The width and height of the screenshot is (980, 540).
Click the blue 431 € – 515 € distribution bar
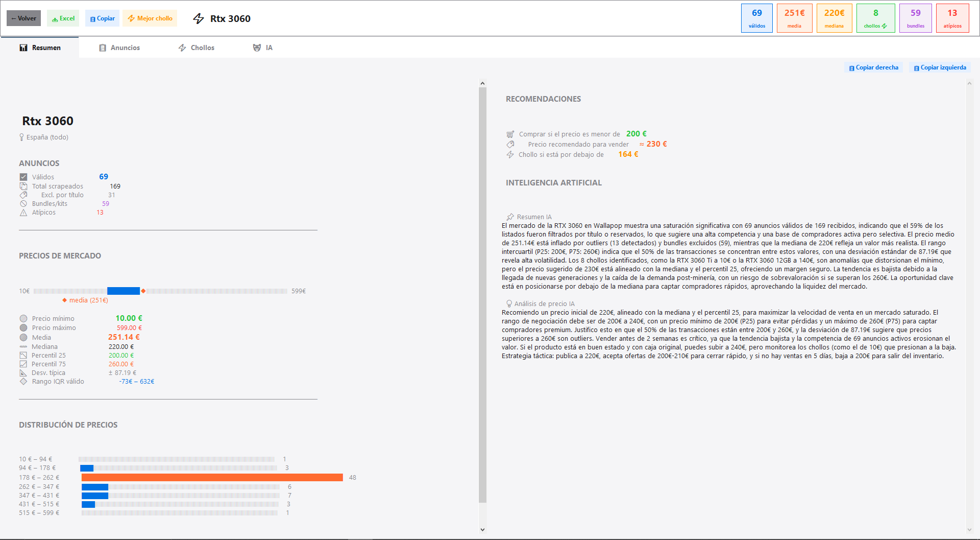88,504
